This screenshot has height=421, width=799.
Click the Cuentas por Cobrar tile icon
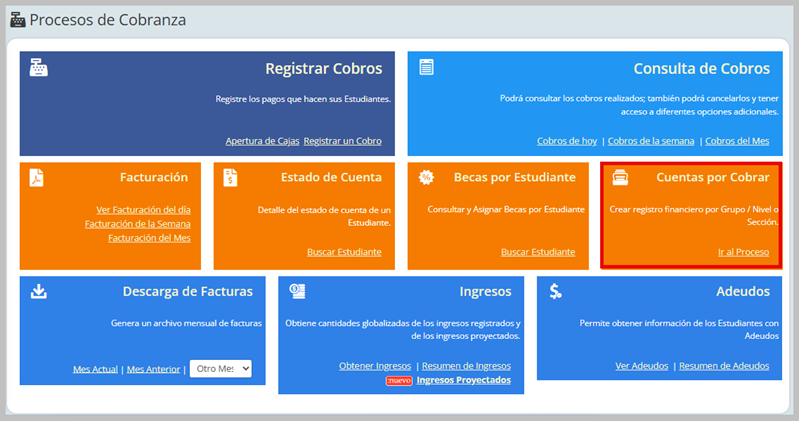point(620,177)
